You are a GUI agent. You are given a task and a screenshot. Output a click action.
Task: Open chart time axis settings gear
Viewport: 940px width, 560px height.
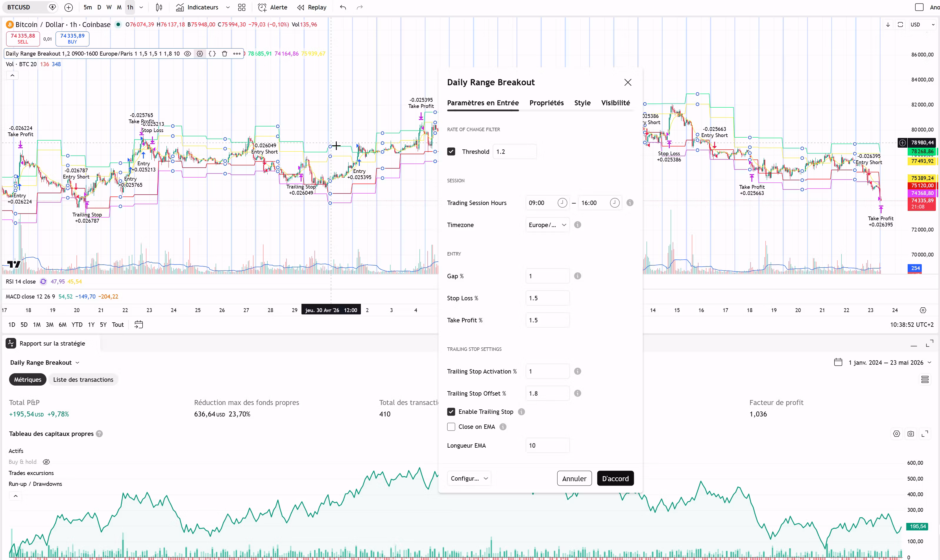click(923, 310)
